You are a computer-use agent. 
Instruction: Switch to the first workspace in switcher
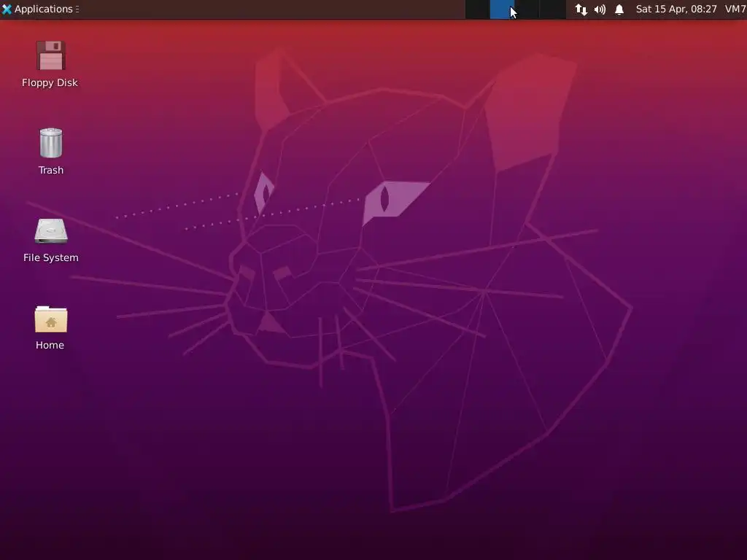pyautogui.click(x=478, y=9)
